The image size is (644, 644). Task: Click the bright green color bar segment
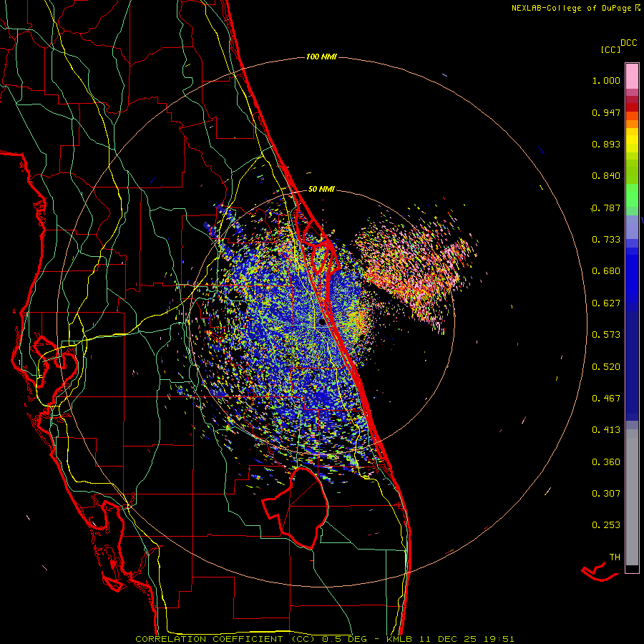point(632,195)
